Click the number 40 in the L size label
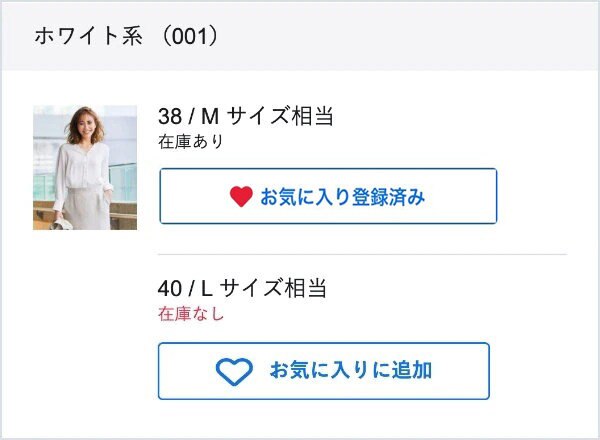The height and width of the screenshot is (440, 600). (x=170, y=289)
